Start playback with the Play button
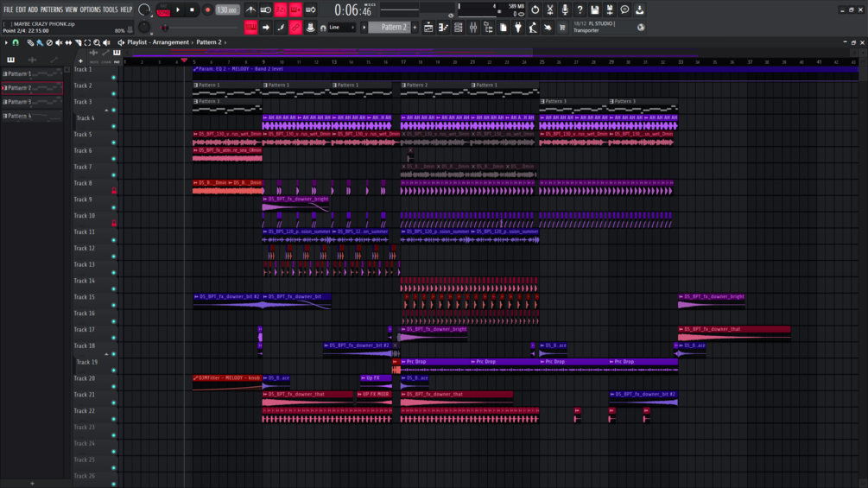Viewport: 868px width, 488px height. point(178,10)
